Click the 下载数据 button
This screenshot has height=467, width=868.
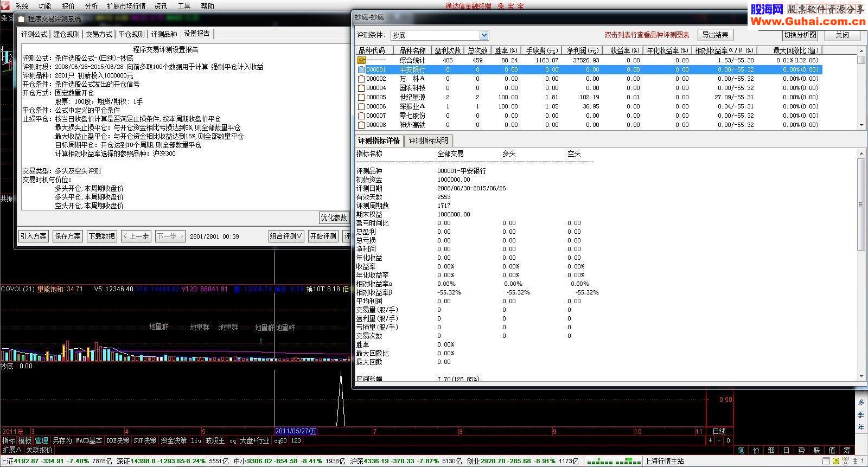102,236
